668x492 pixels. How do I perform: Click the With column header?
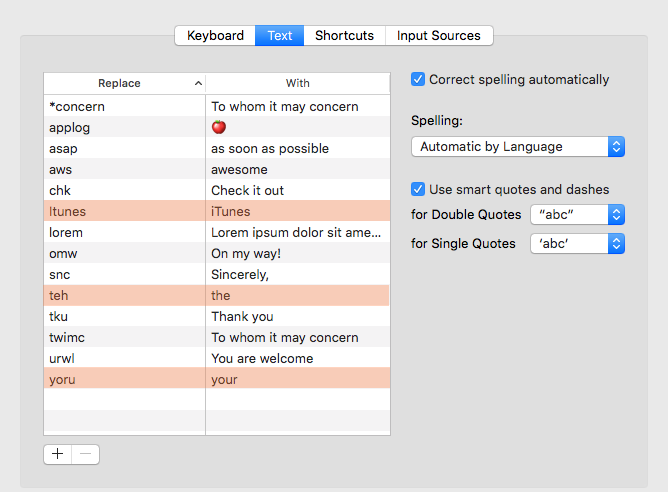297,84
